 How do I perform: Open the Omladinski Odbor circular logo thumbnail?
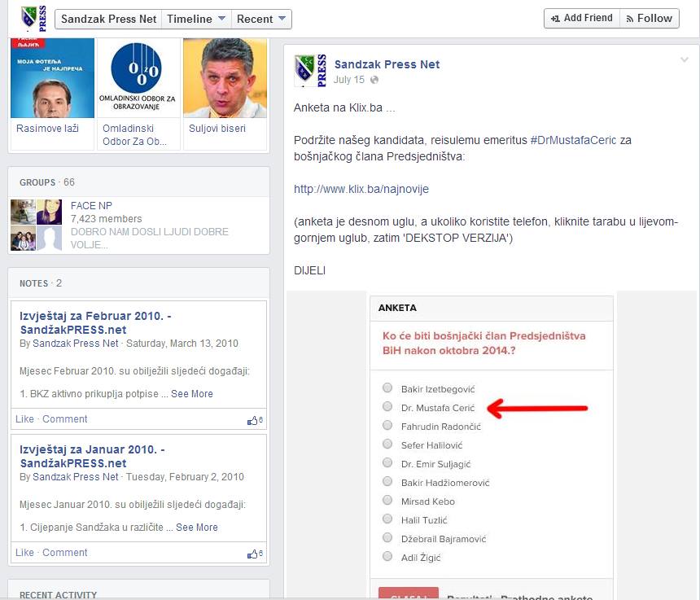click(138, 77)
